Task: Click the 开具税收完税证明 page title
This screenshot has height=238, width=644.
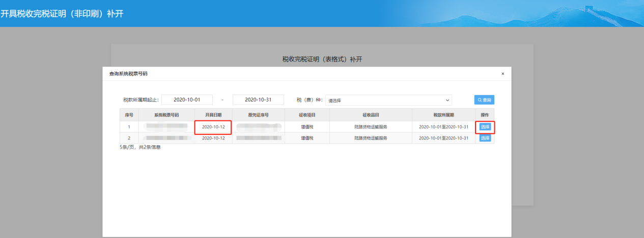Action: coord(62,13)
